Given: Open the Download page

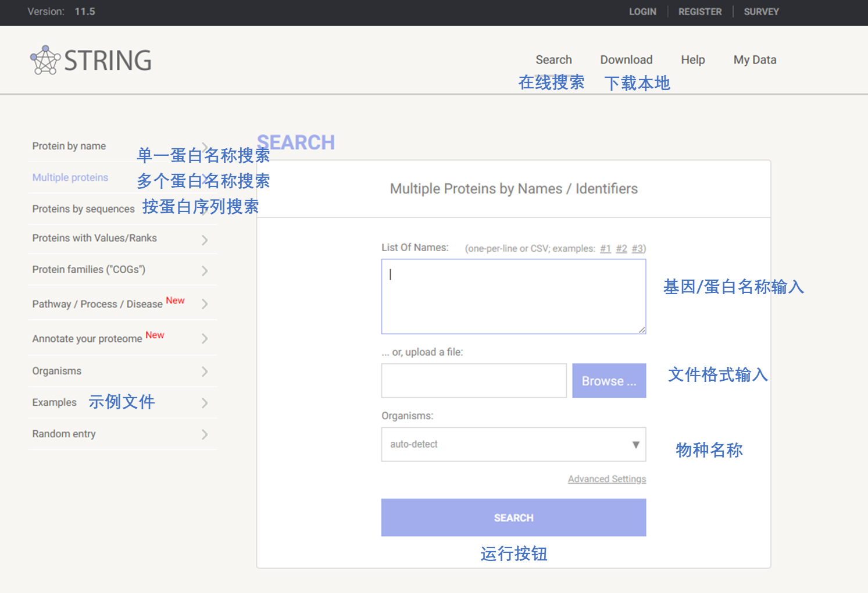Looking at the screenshot, I should tap(626, 59).
